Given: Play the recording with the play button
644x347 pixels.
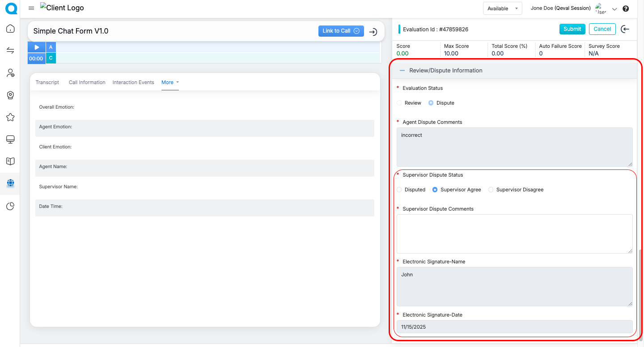Looking at the screenshot, I should click(x=37, y=47).
